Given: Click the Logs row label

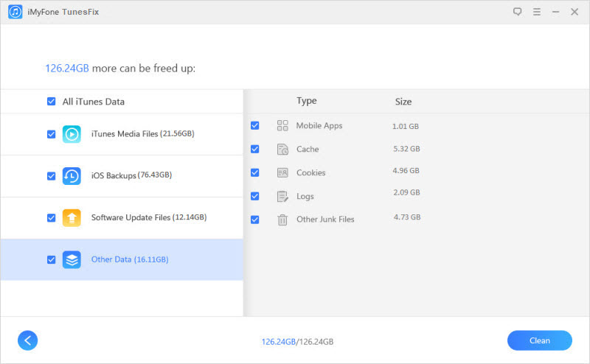Looking at the screenshot, I should (305, 196).
